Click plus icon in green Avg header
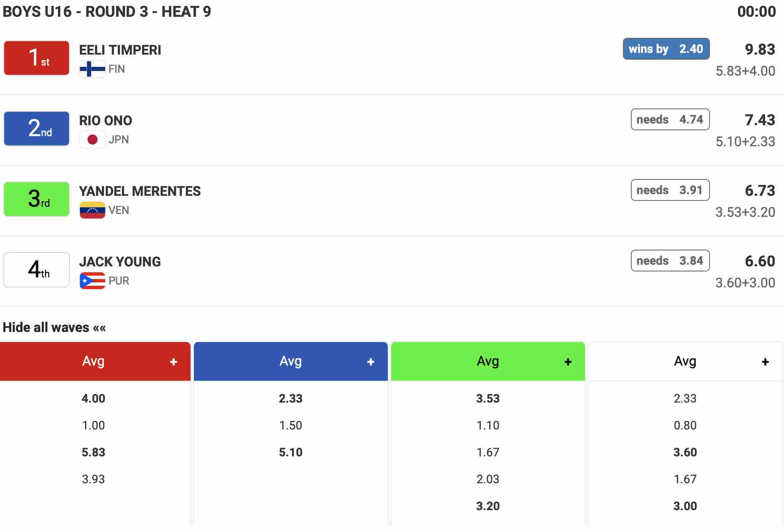Viewport: 784px width, 532px height. coord(568,362)
